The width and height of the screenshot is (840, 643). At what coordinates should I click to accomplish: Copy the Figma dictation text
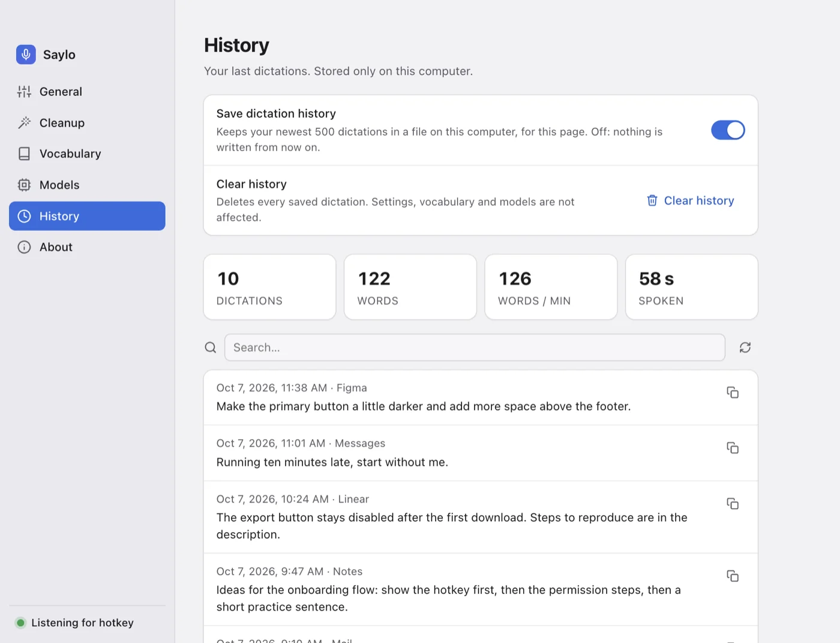point(733,392)
